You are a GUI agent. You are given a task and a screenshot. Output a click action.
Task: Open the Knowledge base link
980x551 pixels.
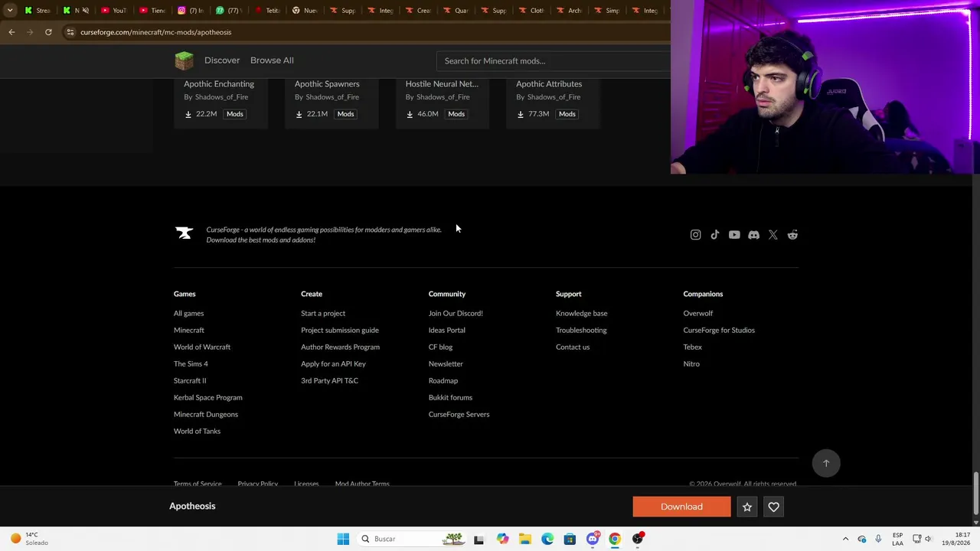point(582,314)
